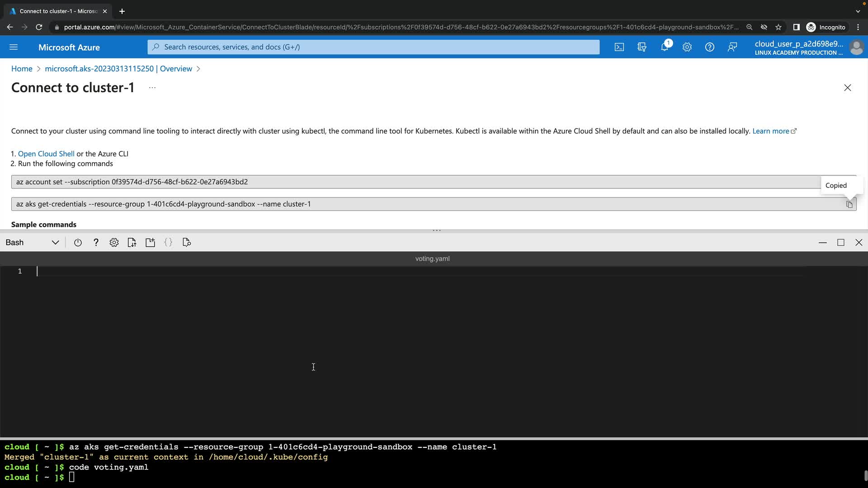Open the Azure portal hamburger menu
868x488 pixels.
(14, 47)
